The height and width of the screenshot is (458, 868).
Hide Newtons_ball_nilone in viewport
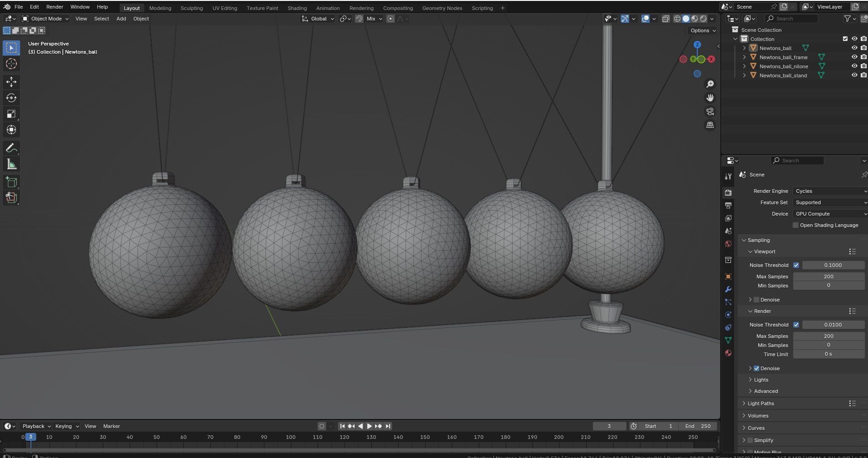pyautogui.click(x=854, y=66)
